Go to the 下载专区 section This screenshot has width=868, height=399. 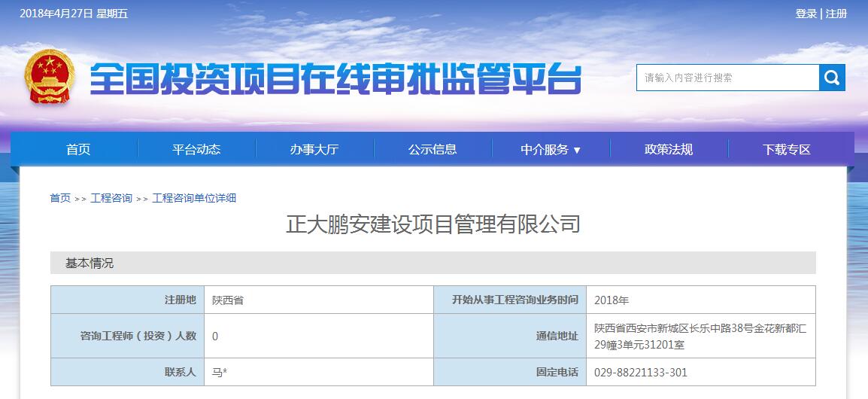click(787, 149)
